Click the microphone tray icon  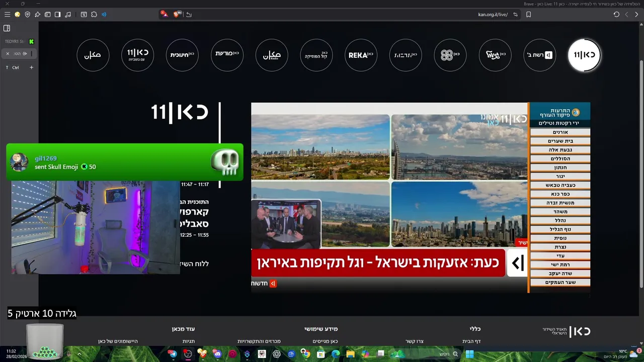click(x=69, y=354)
